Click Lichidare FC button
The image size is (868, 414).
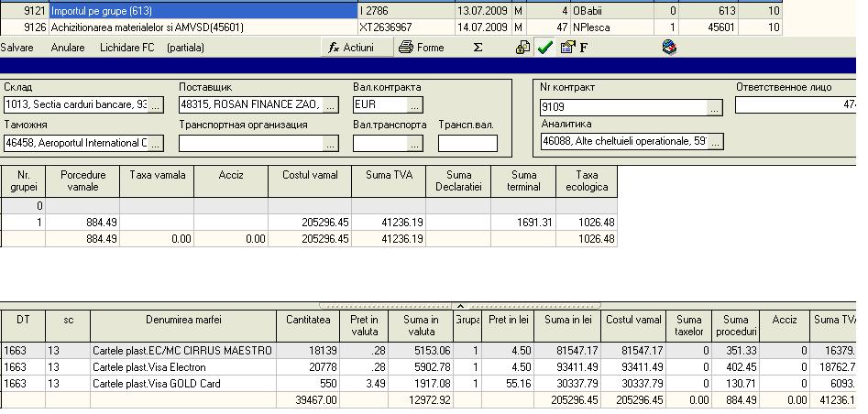tap(126, 48)
